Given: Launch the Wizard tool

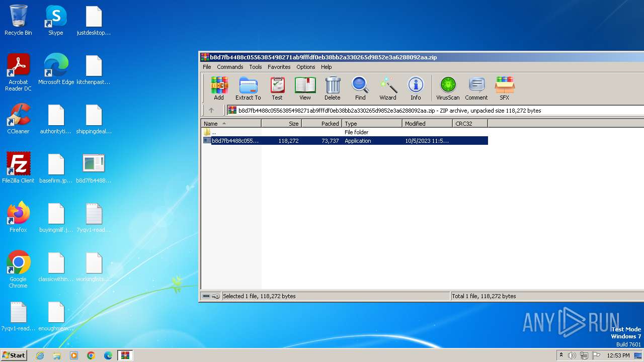Looking at the screenshot, I should 388,88.
